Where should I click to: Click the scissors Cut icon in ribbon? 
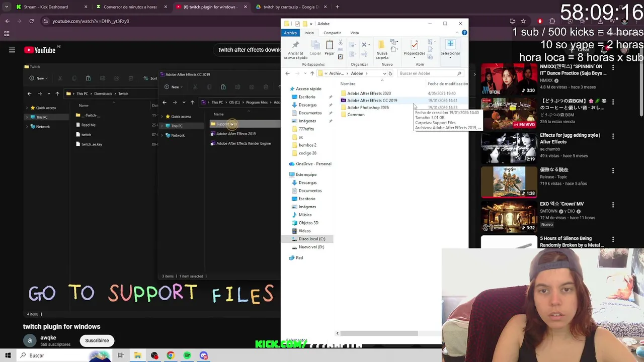point(341,43)
